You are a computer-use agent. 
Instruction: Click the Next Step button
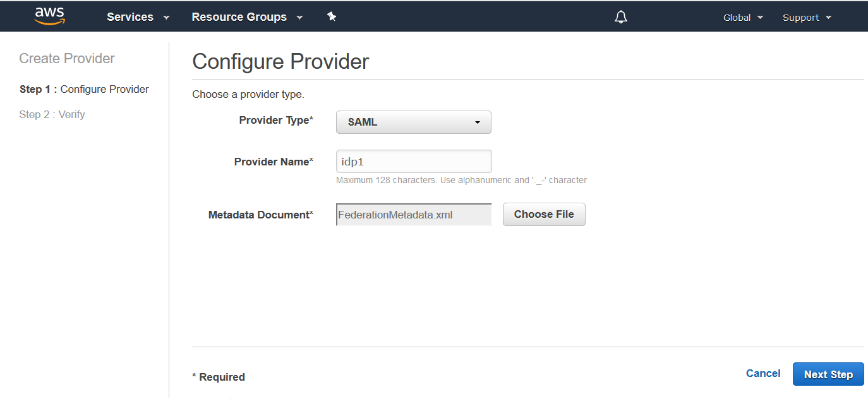pyautogui.click(x=828, y=374)
